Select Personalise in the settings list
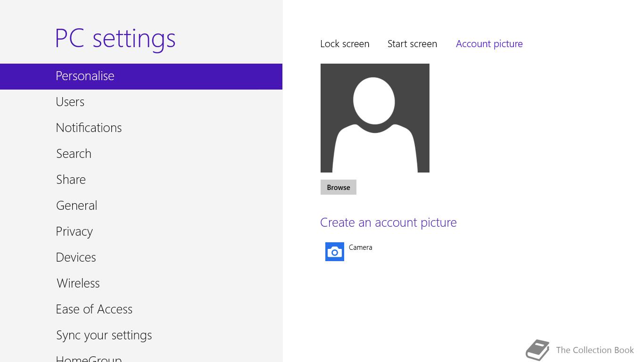This screenshot has height=362, width=644. point(141,76)
